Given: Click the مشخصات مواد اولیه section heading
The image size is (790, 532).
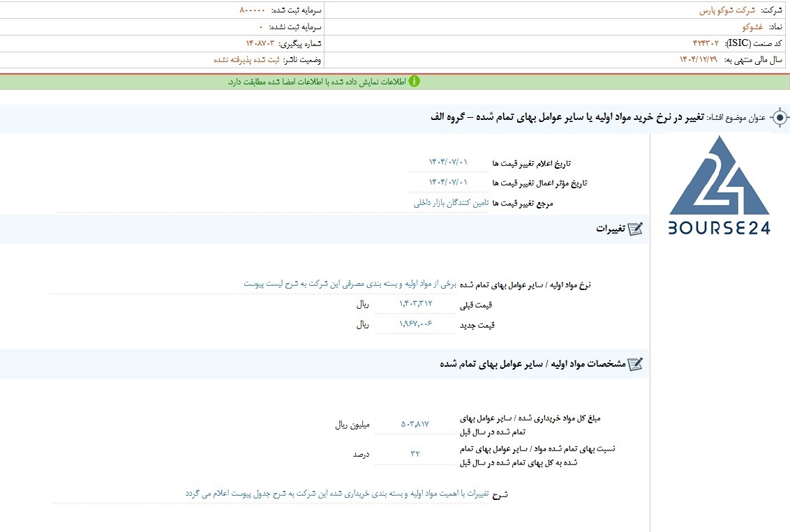Looking at the screenshot, I should [x=532, y=364].
